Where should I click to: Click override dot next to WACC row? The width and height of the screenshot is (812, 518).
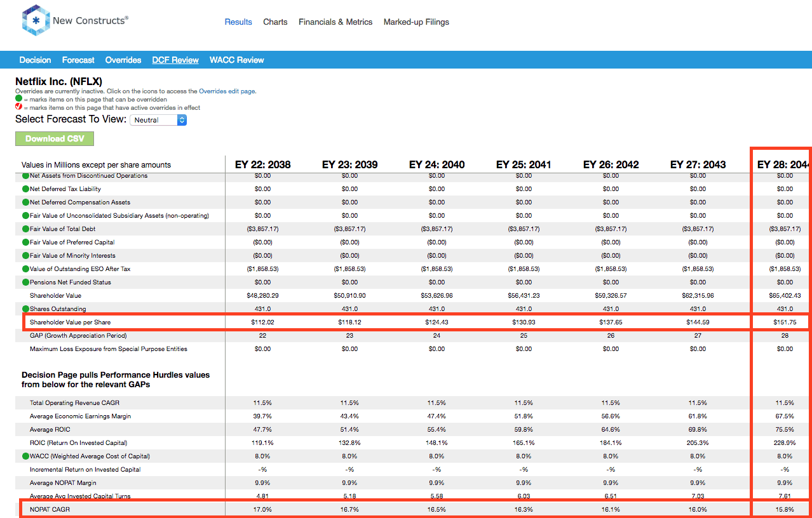pyautogui.click(x=26, y=456)
